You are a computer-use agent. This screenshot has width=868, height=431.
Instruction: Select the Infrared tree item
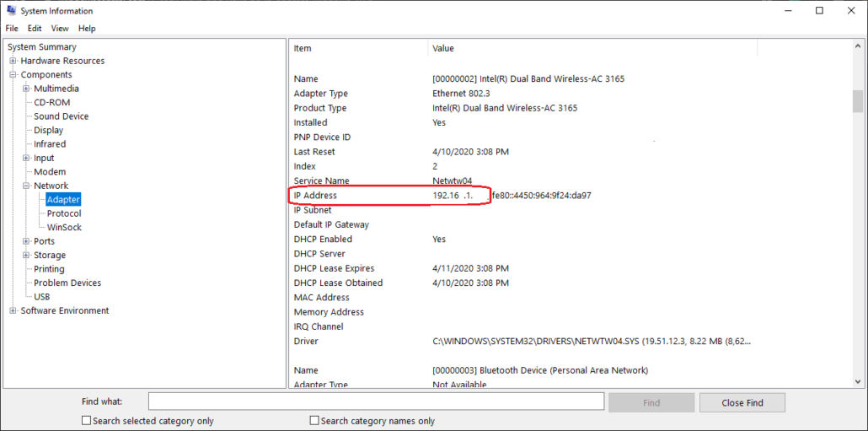50,144
